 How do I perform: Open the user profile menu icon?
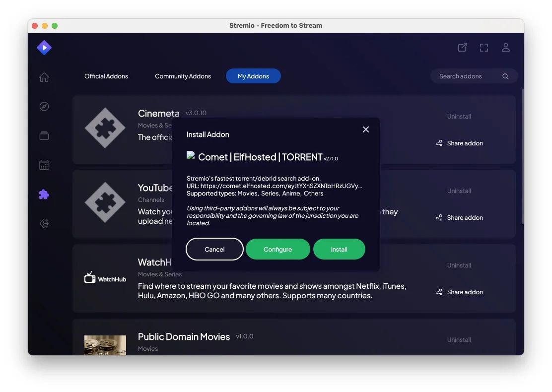pos(506,48)
